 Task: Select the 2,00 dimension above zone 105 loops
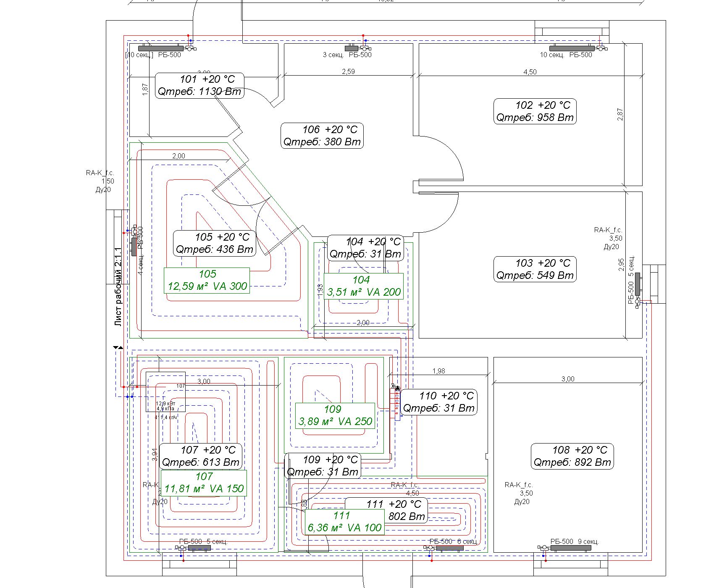(x=178, y=156)
